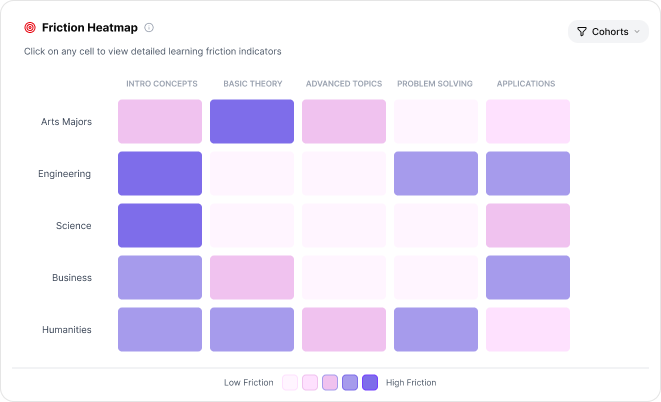Expand the Cohorts chevron arrow
This screenshot has height=402, width=661.
(637, 32)
